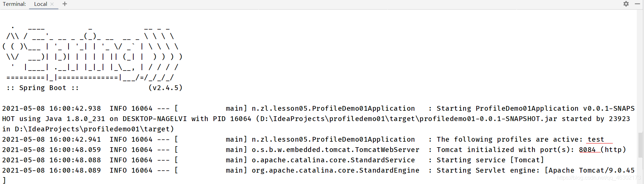
Task: Click the DESKTOP-NAGELVI hostname text
Action: [155, 119]
